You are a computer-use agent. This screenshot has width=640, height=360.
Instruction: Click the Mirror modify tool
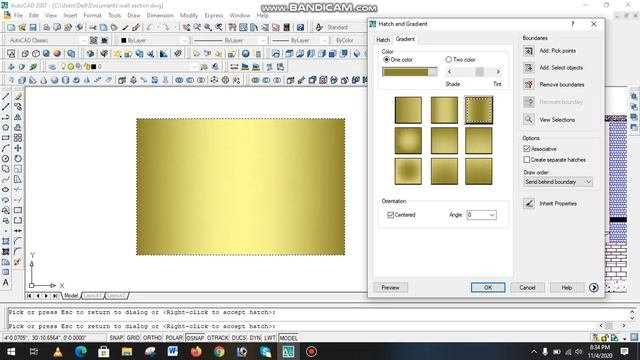(x=18, y=117)
